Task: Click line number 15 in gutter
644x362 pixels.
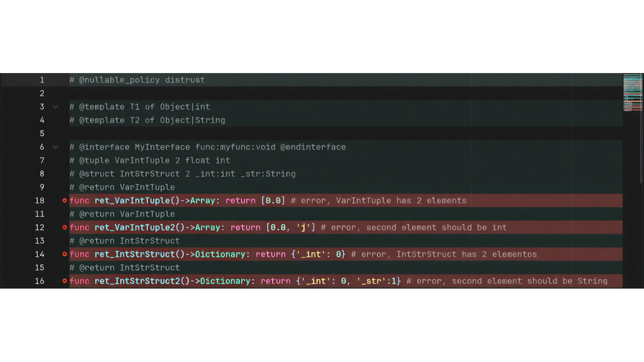Action: point(40,267)
